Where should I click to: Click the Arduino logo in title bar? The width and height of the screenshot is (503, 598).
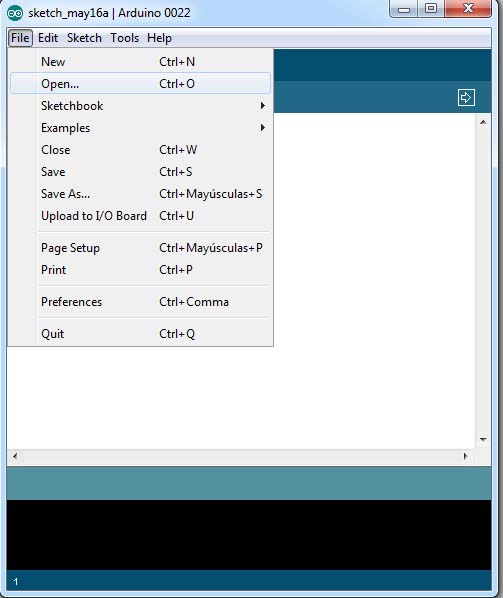(15, 13)
